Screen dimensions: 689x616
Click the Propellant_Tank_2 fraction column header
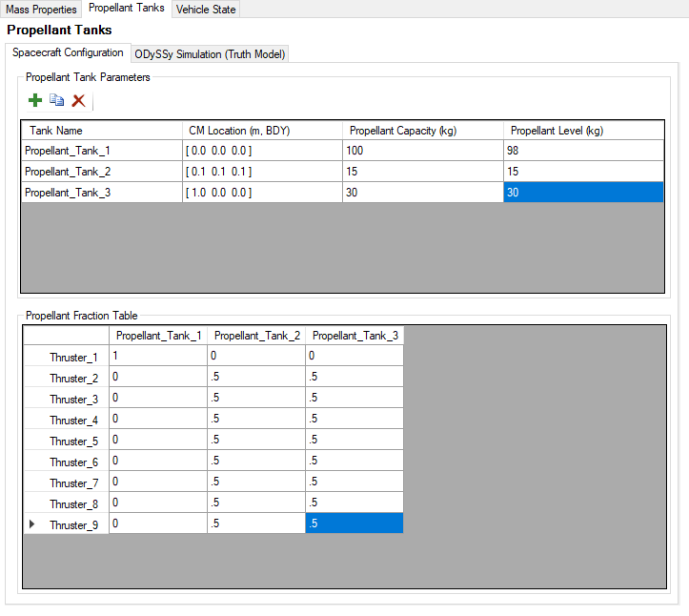coord(256,336)
